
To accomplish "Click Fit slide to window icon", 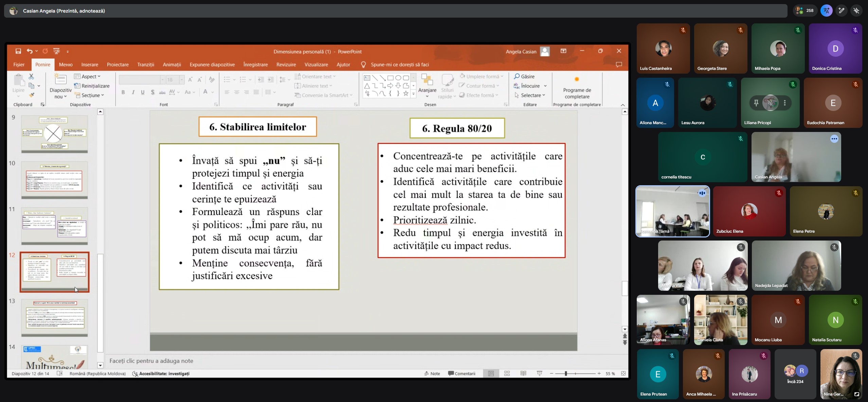I will 623,374.
